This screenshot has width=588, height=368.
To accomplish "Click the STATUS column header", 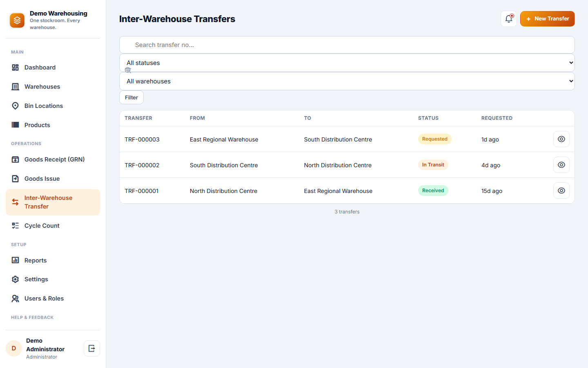I will pyautogui.click(x=428, y=118).
